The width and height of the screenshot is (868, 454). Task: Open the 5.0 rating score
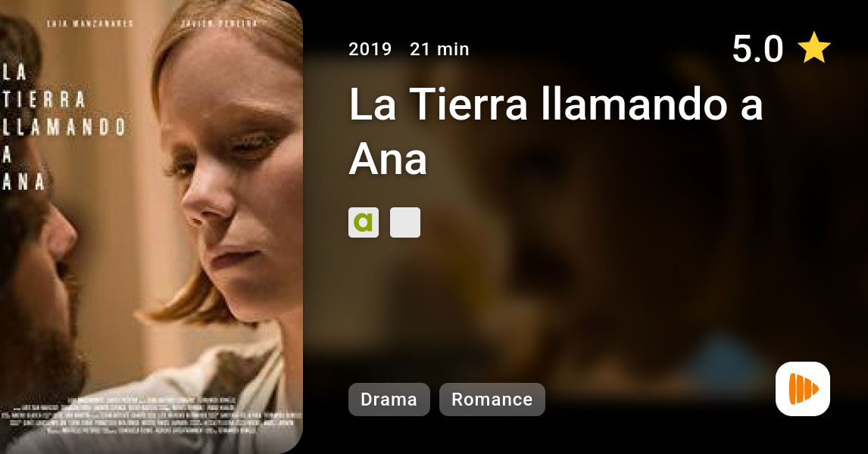click(758, 48)
